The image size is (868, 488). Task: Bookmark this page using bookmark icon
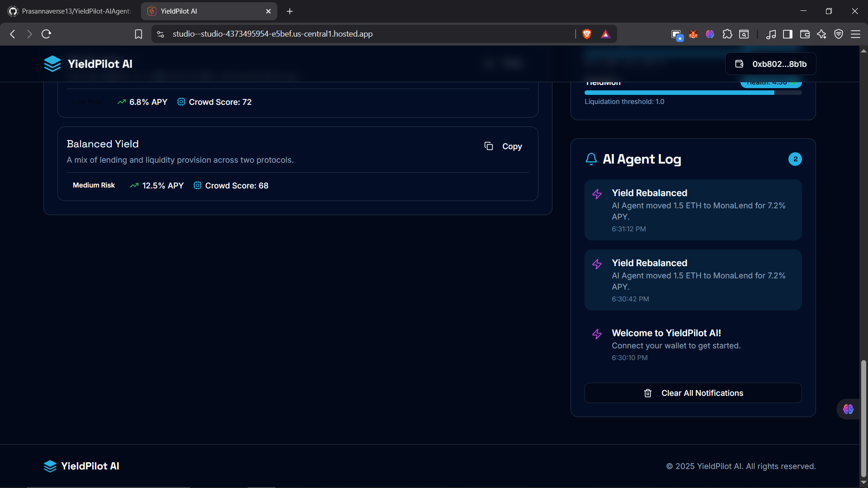(x=138, y=34)
